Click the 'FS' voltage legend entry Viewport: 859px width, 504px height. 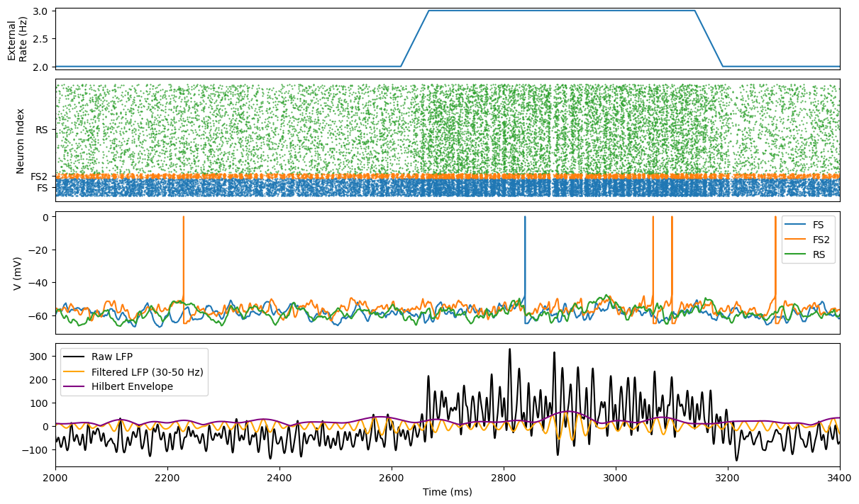coord(819,225)
